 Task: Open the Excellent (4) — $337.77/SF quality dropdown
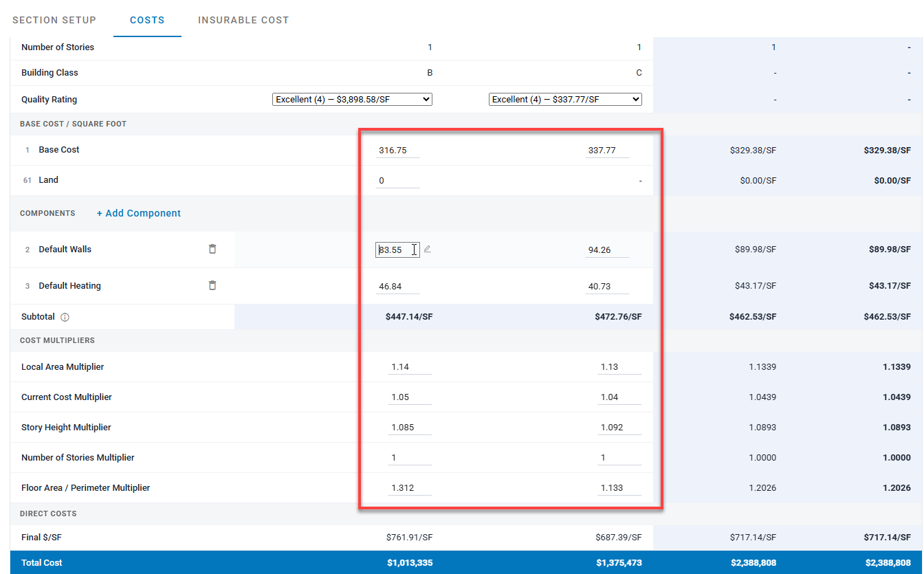pos(565,99)
